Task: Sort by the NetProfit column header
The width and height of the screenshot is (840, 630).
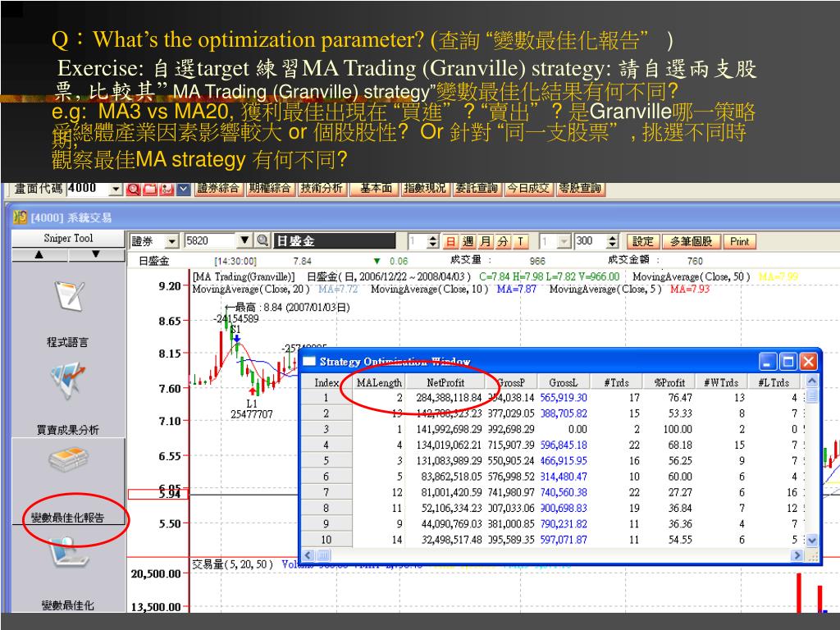Action: coord(445,382)
